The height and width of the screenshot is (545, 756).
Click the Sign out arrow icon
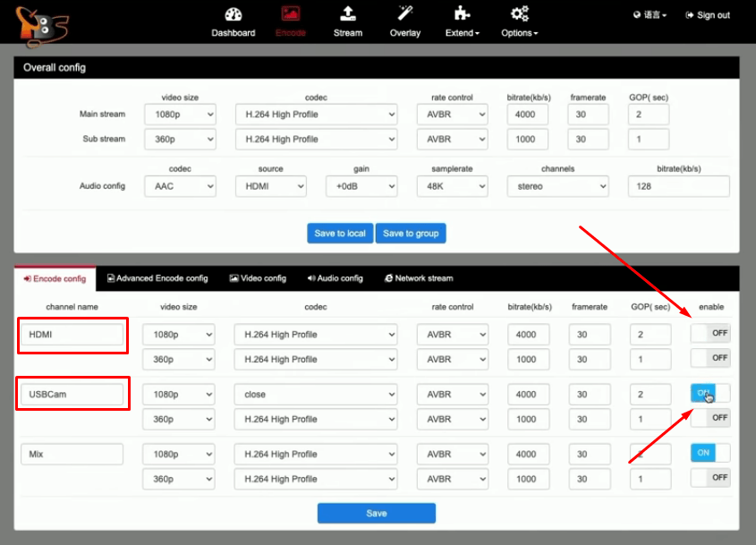690,15
